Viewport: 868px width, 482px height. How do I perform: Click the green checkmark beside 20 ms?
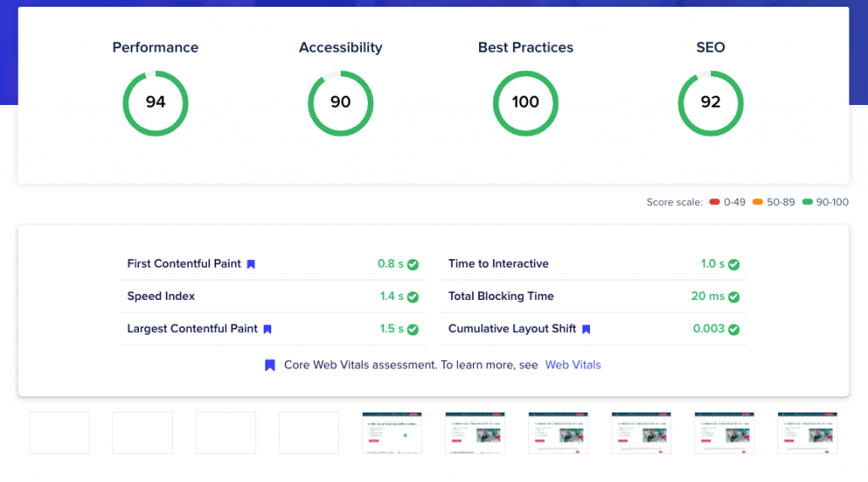[x=734, y=297]
